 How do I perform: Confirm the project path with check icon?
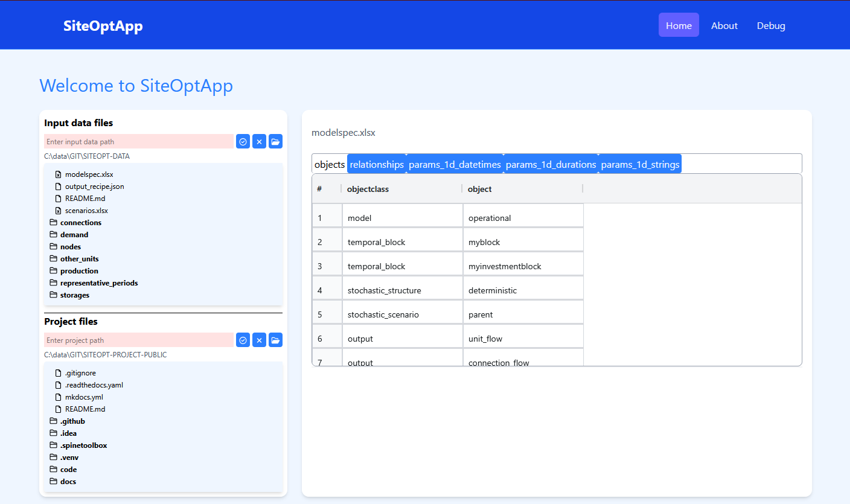pyautogui.click(x=243, y=340)
